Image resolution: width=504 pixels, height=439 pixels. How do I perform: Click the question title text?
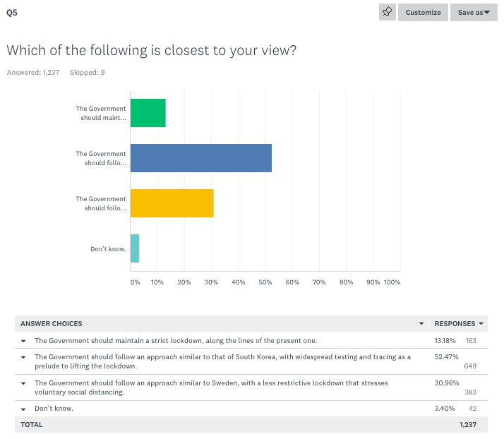(152, 50)
